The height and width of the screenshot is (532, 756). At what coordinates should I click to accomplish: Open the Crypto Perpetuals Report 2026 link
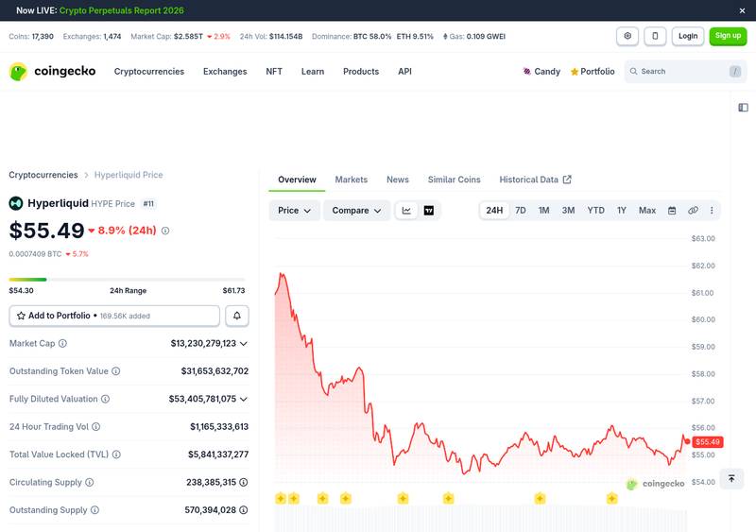[122, 10]
